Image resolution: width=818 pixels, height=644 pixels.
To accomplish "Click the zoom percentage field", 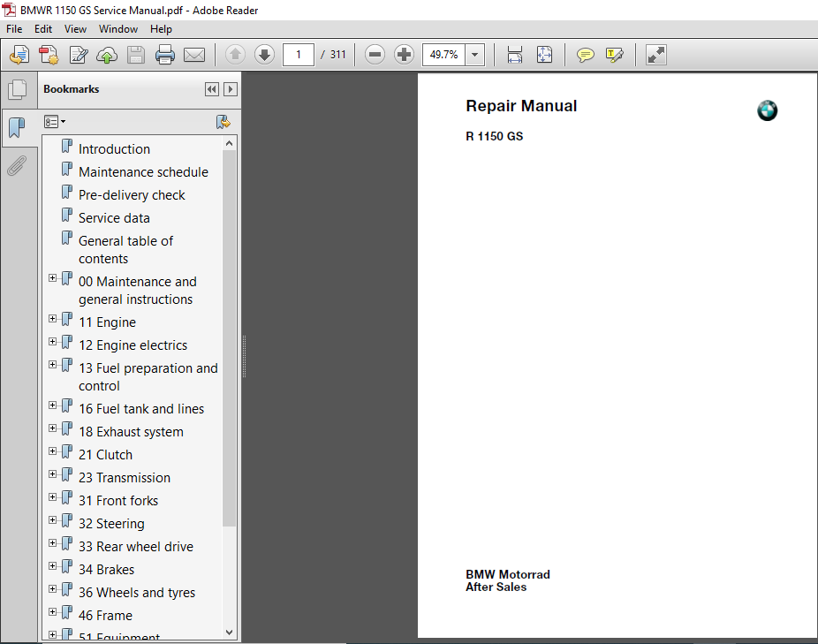I will 443,54.
